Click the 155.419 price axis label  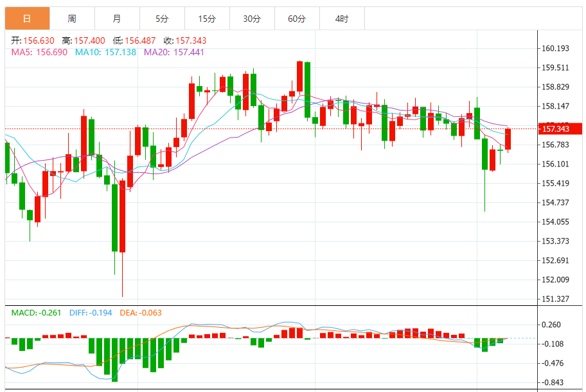click(555, 184)
